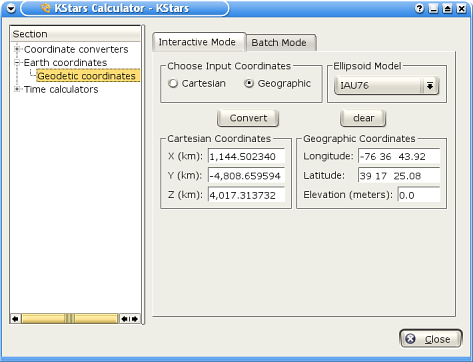Click the Latitude input field
Viewport: 473px width, 362px height.
coord(399,176)
